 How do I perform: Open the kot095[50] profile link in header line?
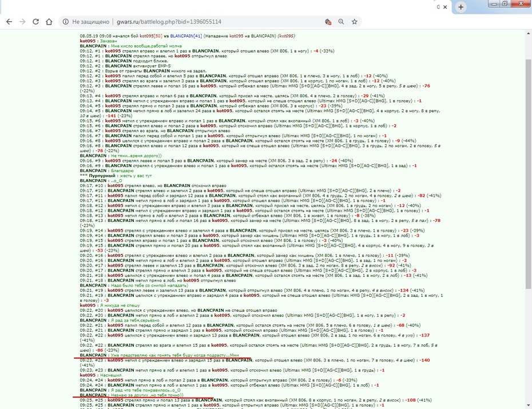150,36
